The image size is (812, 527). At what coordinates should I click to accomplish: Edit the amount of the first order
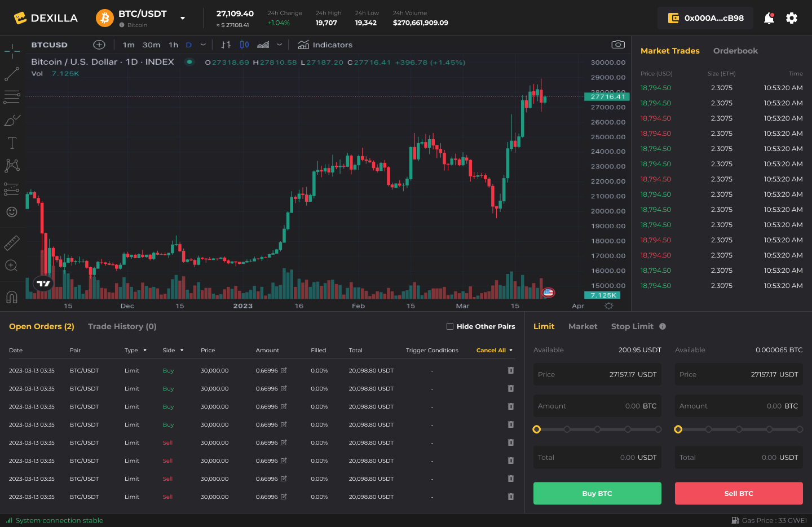click(284, 370)
